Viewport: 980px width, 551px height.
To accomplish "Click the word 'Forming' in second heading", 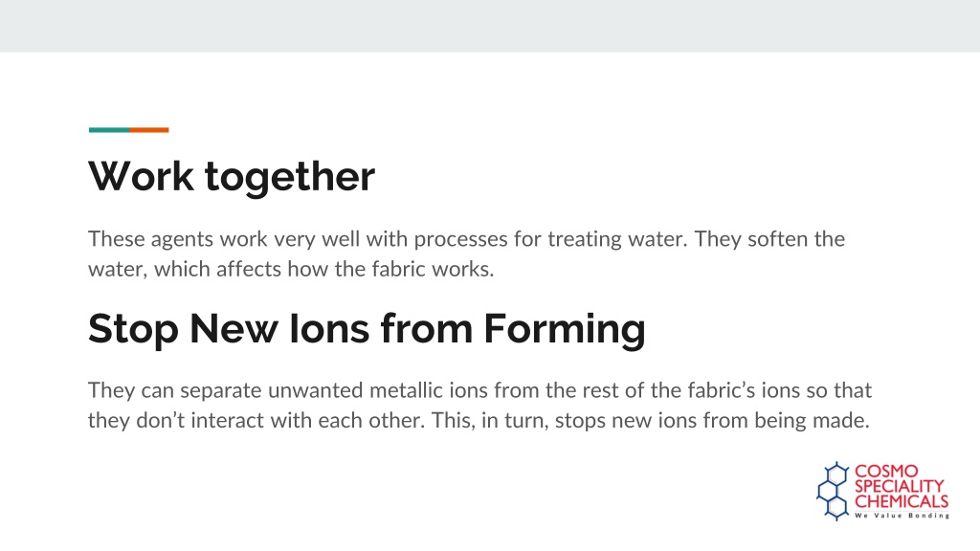I will coord(565,330).
